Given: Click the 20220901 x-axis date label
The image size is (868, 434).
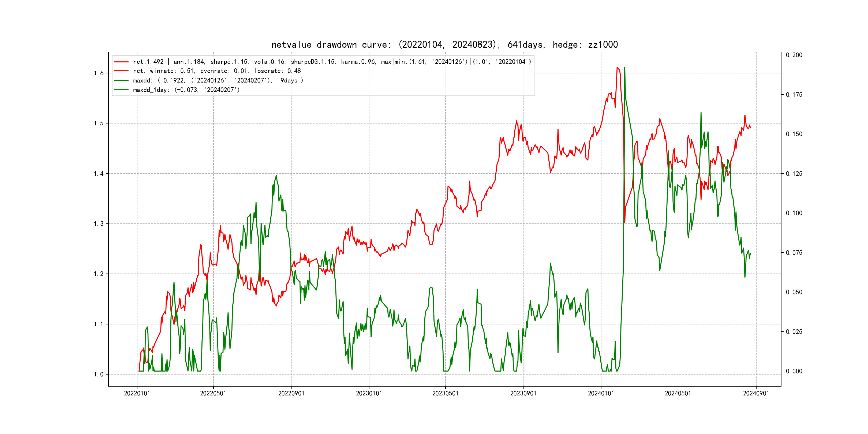Looking at the screenshot, I should pyautogui.click(x=291, y=394).
